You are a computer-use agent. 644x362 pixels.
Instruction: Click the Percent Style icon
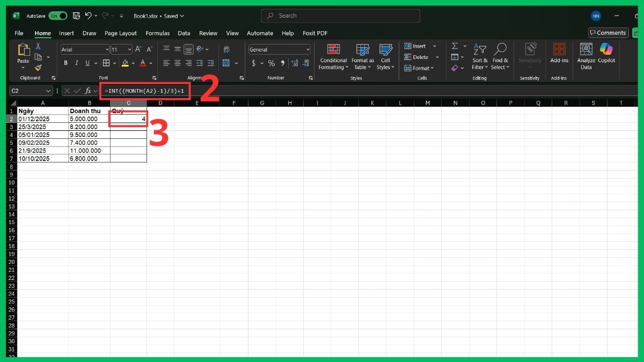(x=270, y=63)
